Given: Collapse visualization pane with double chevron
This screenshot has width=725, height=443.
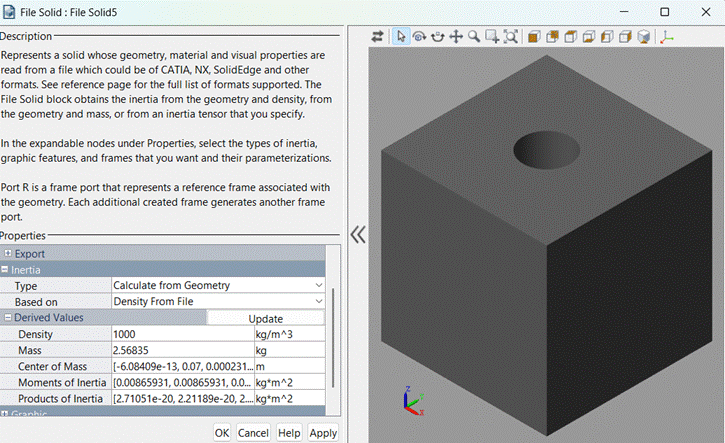Looking at the screenshot, I should pyautogui.click(x=358, y=235).
